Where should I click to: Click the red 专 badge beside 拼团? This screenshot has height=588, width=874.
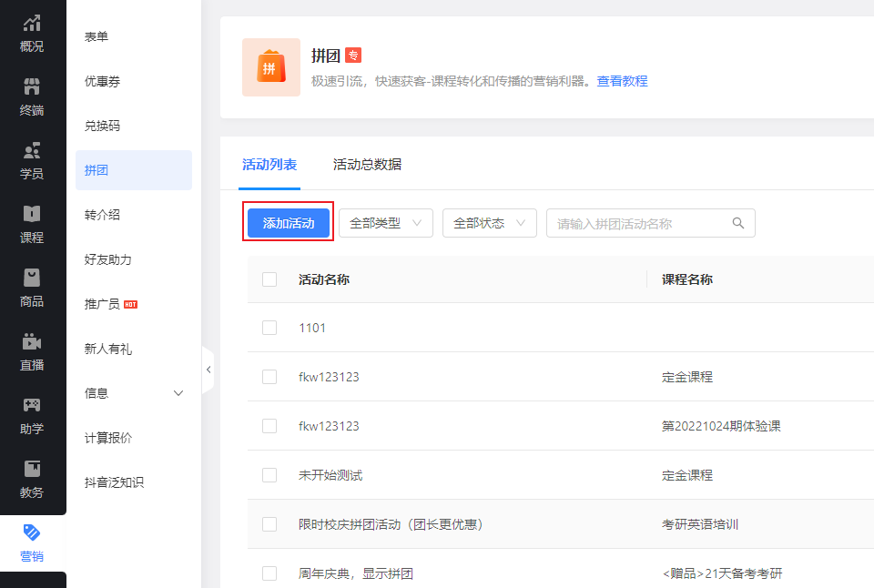pos(353,56)
